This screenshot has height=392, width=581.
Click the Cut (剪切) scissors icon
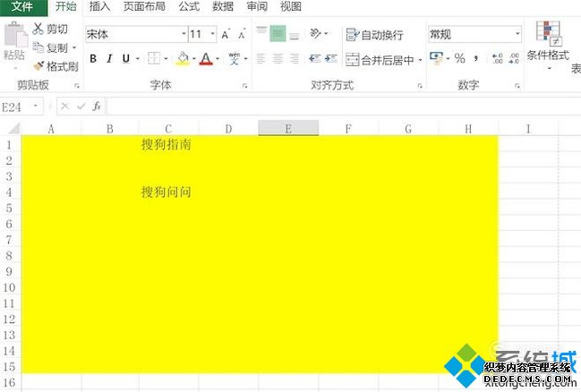tap(38, 29)
